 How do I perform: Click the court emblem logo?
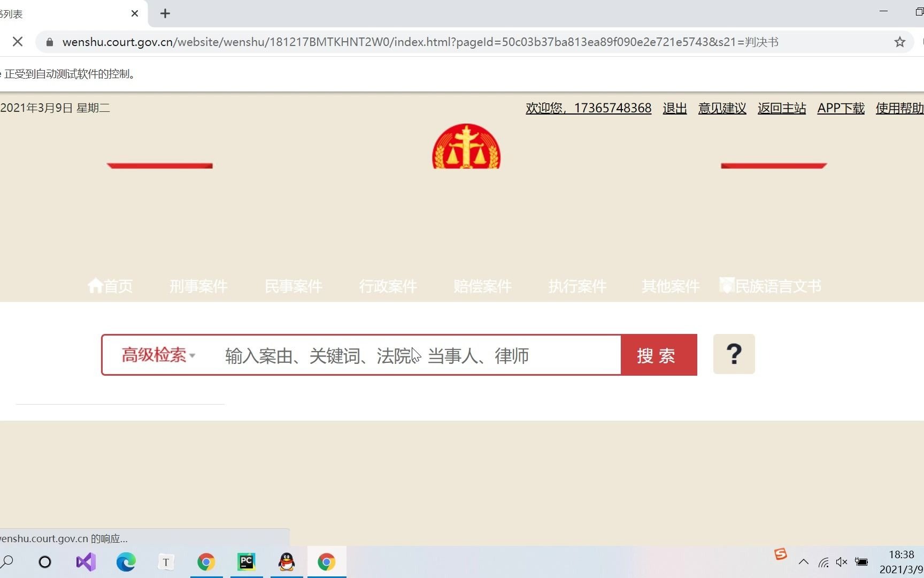(466, 146)
